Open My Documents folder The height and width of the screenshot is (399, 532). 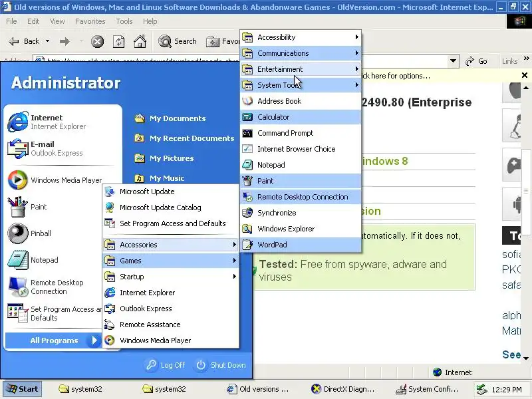(170, 118)
